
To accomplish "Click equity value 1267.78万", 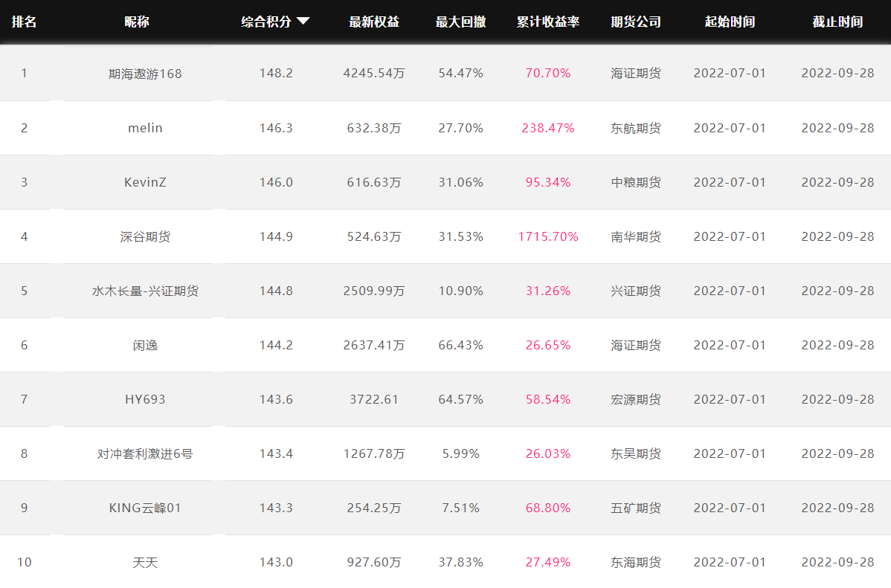I will (x=374, y=453).
